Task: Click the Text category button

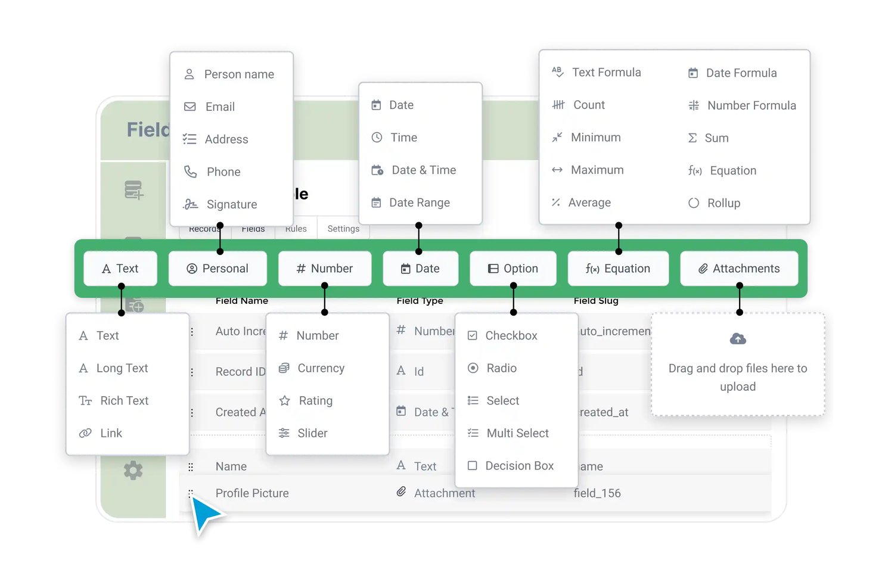Action: tap(120, 269)
